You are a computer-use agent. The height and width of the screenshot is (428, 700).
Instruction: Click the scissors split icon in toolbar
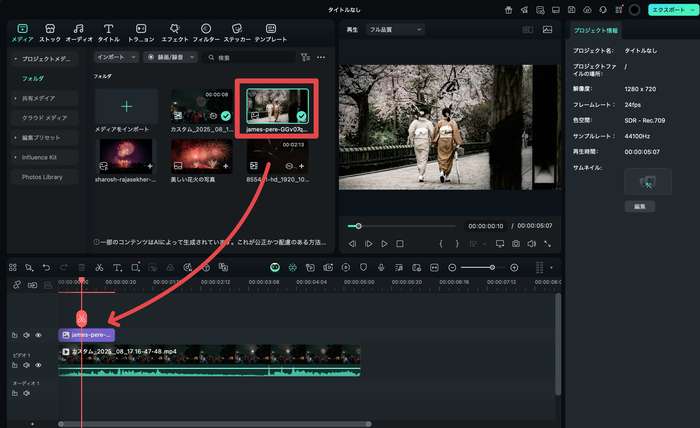(99, 267)
